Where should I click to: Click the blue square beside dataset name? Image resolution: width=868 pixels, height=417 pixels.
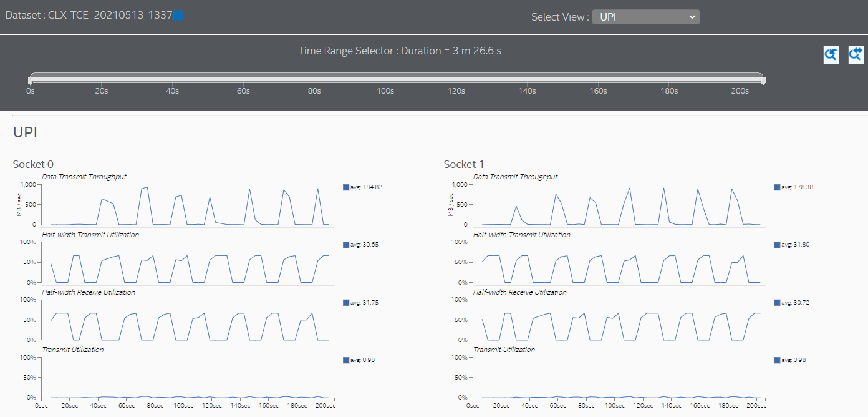click(x=178, y=15)
